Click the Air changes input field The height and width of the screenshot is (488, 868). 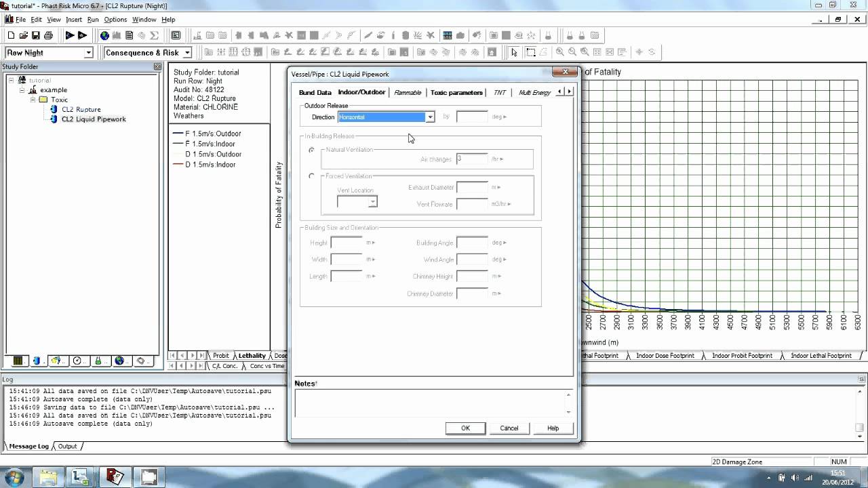pos(472,159)
